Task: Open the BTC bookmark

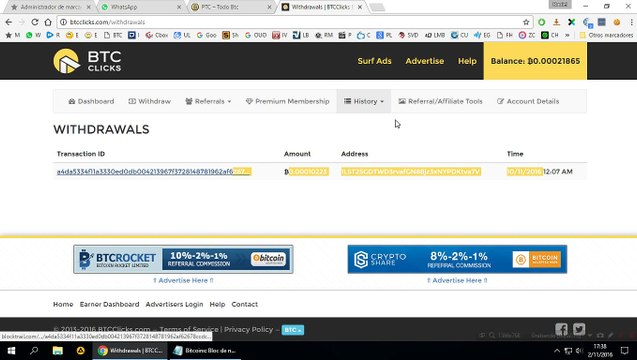Action: 113,35
